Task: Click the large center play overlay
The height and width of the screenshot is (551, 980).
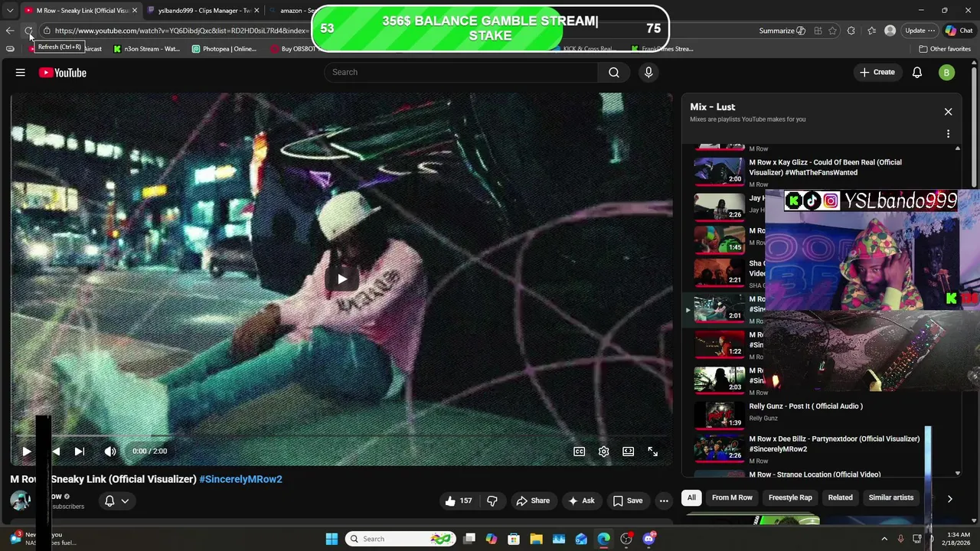Action: tap(341, 279)
